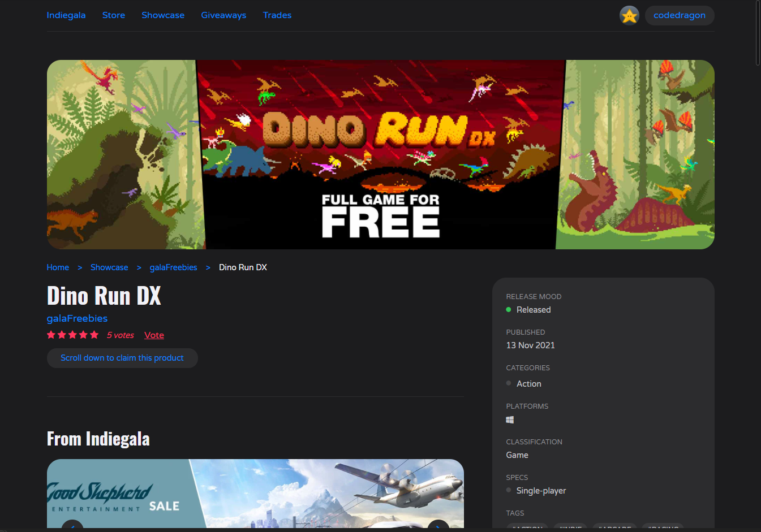This screenshot has height=532, width=761.
Task: Click the RELEASE MOOD label
Action: click(x=534, y=297)
